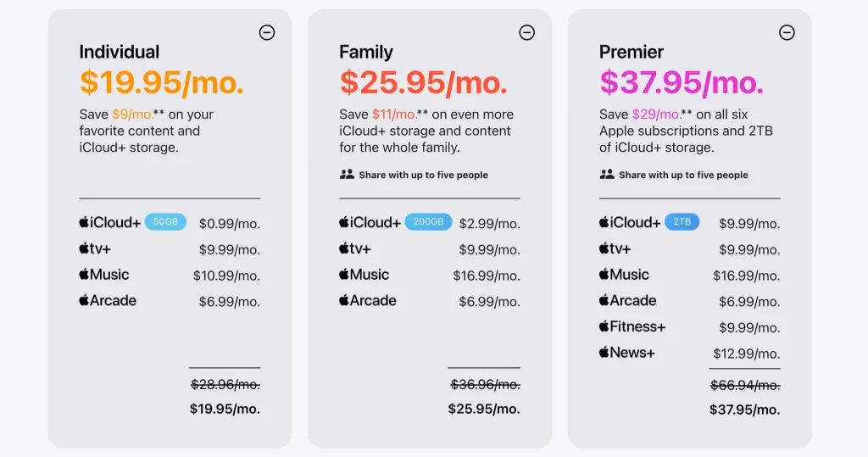The width and height of the screenshot is (868, 457).
Task: Click the Apple Music logo in Premier plan
Action: [x=624, y=274]
